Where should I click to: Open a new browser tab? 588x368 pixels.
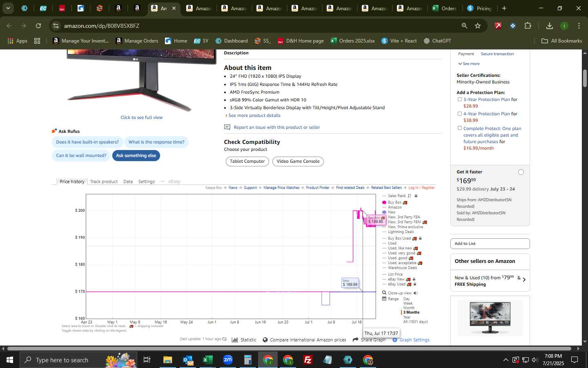504,8
